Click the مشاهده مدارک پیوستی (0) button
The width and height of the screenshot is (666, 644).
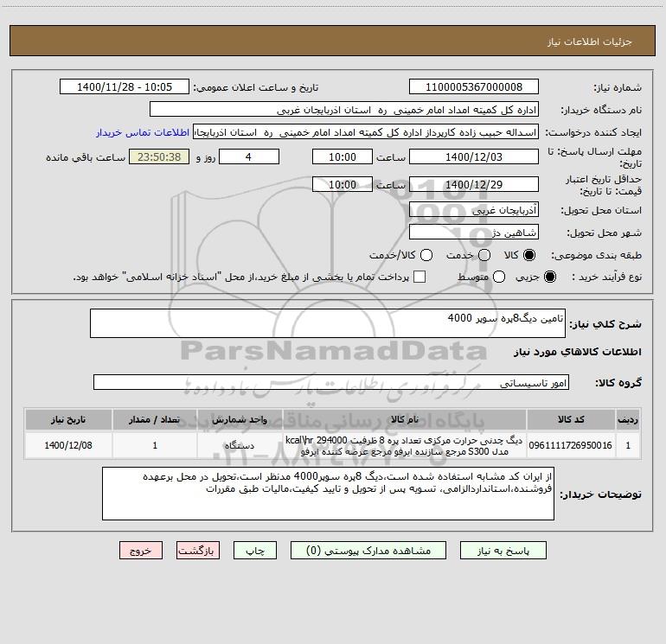pyautogui.click(x=368, y=551)
